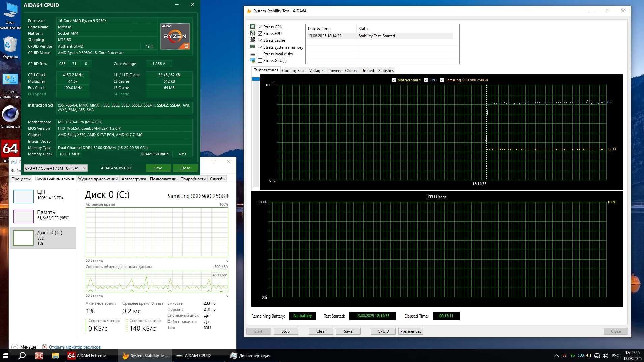Toggle Stress system memory checkbox
This screenshot has width=644, height=362.
(260, 47)
